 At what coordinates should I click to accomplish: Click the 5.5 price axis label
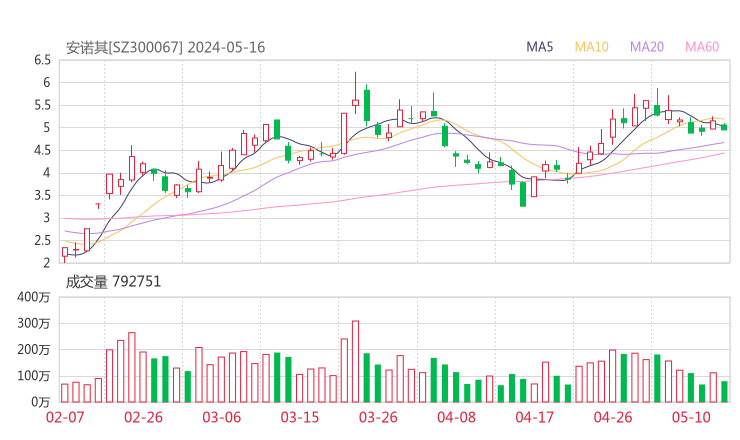pos(42,105)
